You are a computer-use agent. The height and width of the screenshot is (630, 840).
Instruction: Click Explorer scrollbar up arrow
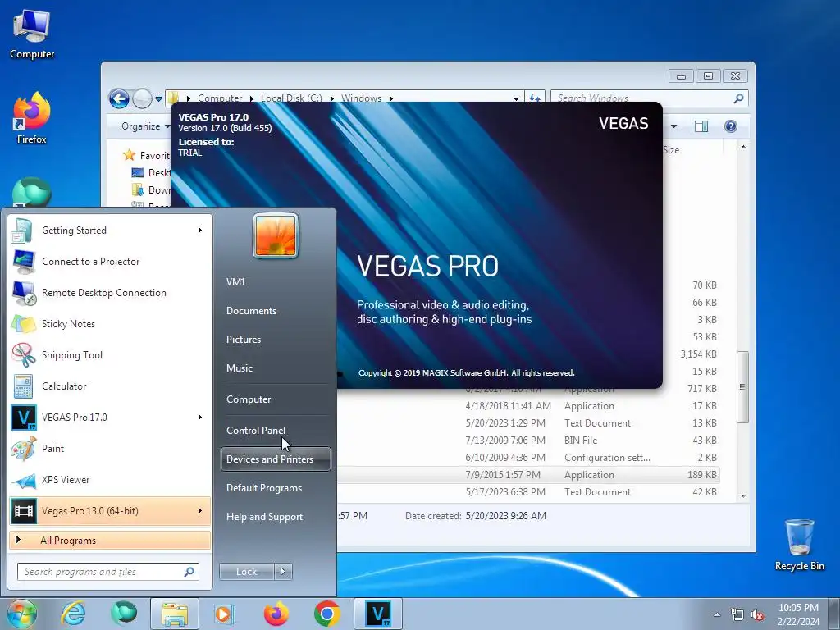[743, 147]
